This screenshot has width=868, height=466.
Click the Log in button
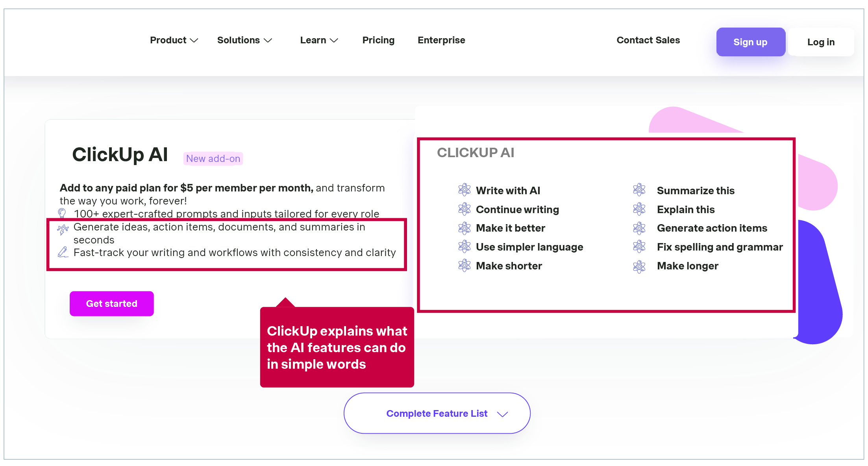tap(821, 42)
